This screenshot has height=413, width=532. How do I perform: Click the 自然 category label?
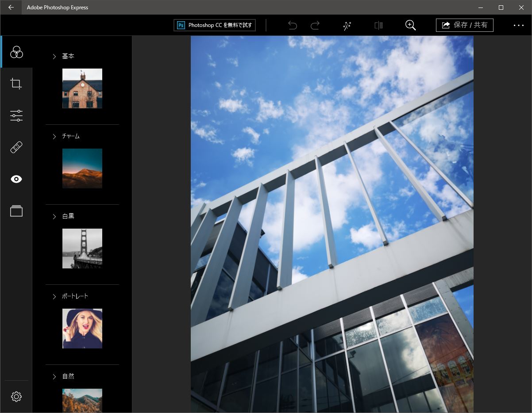68,376
